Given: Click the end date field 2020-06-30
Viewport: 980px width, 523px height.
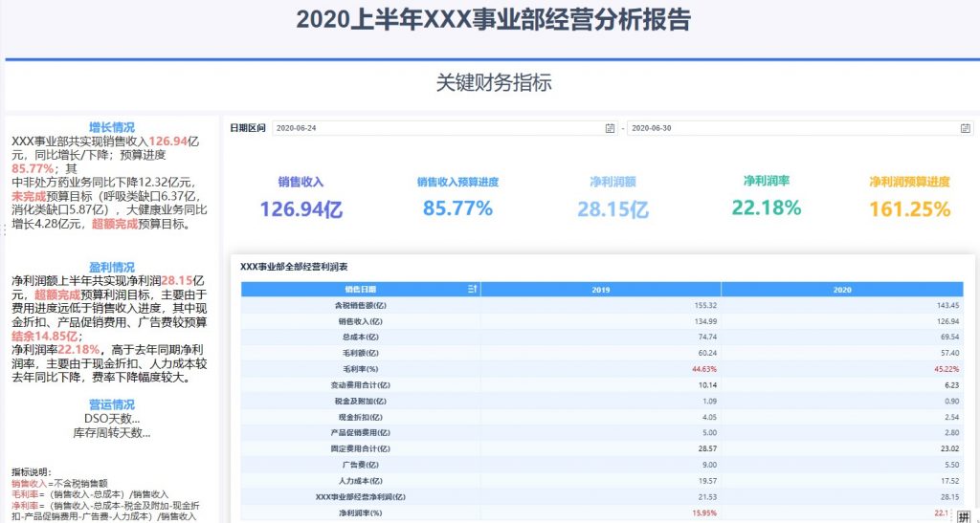Looking at the screenshot, I should tap(794, 128).
